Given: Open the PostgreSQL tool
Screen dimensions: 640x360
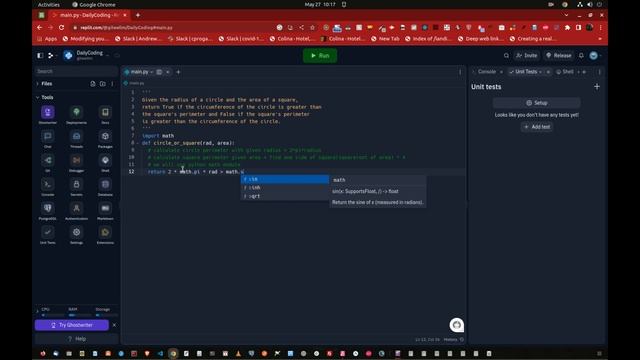Looking at the screenshot, I should coord(48,209).
